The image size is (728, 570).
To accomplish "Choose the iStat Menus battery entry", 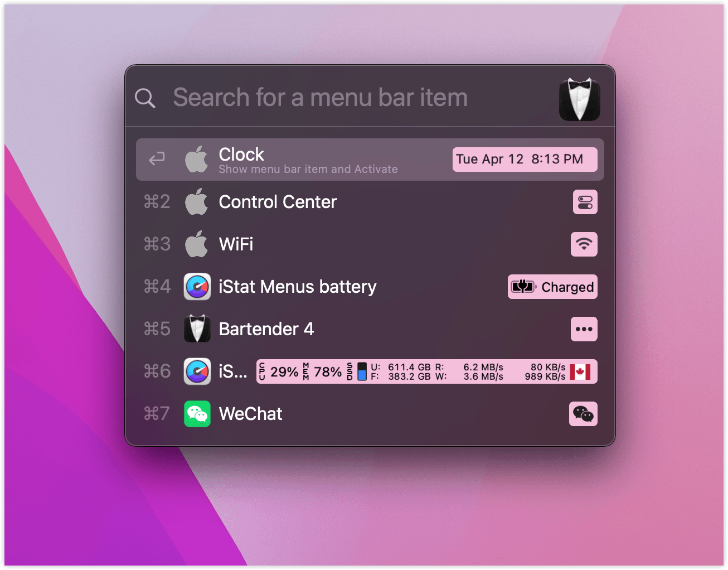I will coord(297,287).
